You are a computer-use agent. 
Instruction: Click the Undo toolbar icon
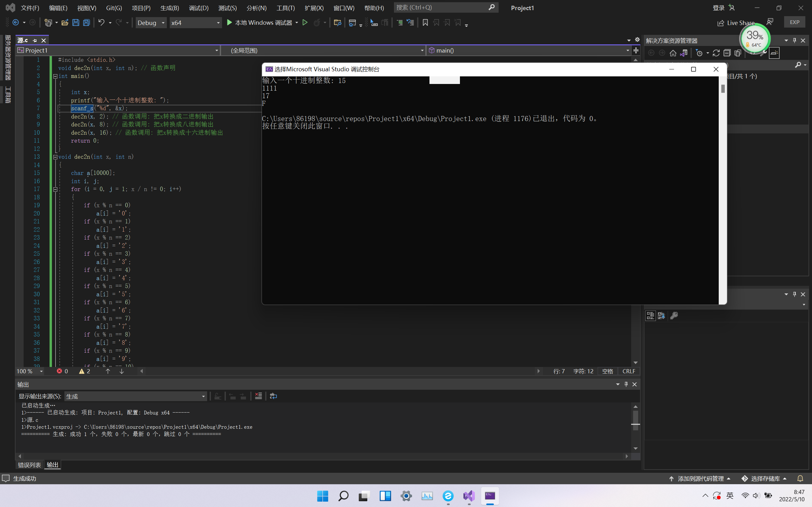[101, 22]
